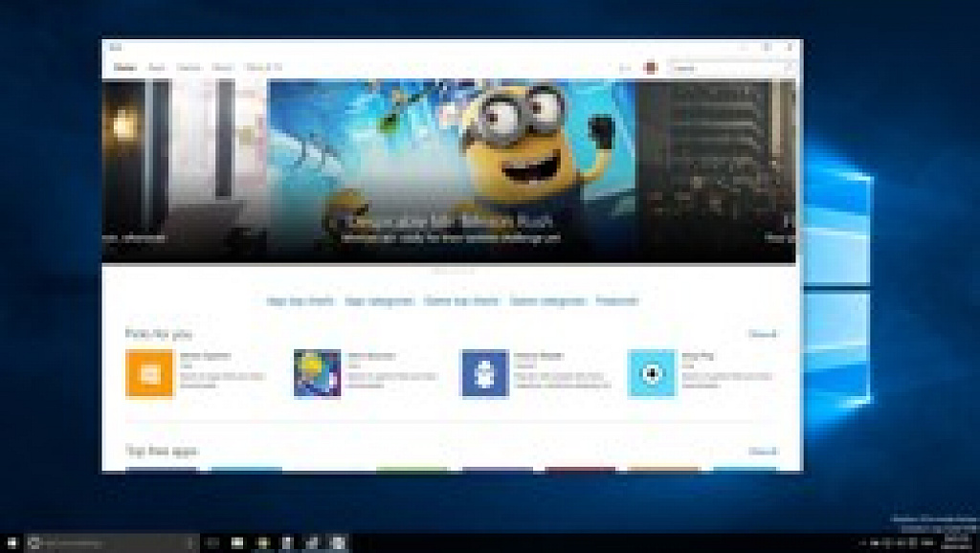
Task: Open the Game top charts link
Action: point(462,301)
